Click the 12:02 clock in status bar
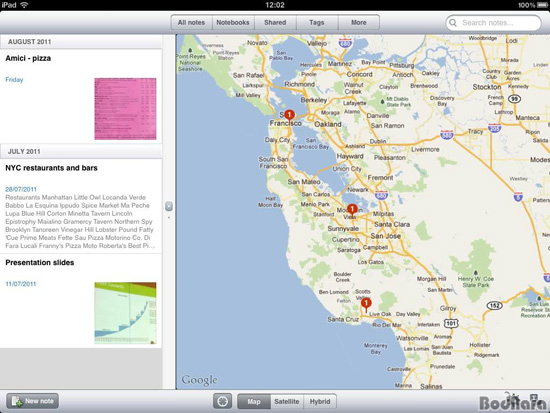 click(x=275, y=5)
